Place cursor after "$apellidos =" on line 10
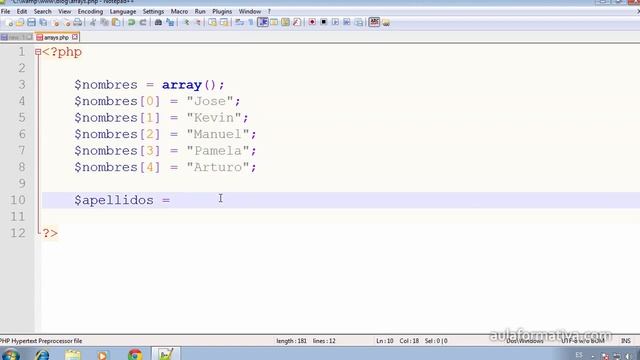This screenshot has width=640, height=360. (171, 200)
